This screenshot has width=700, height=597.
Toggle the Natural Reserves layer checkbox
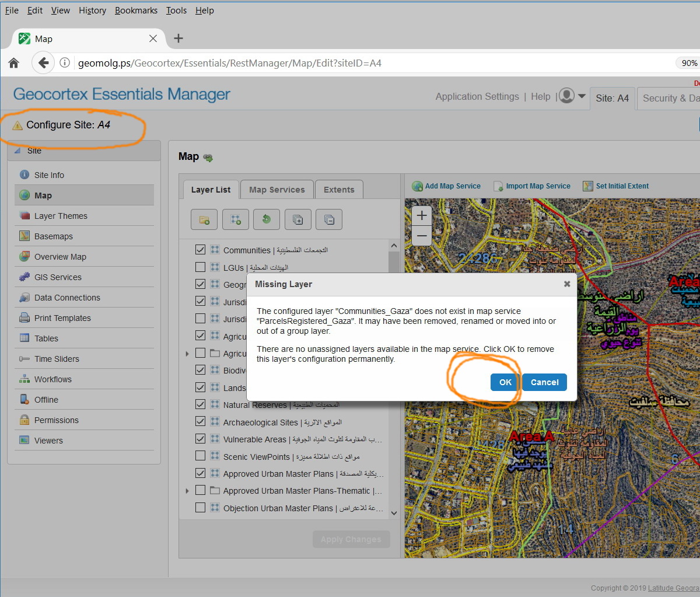coord(200,404)
